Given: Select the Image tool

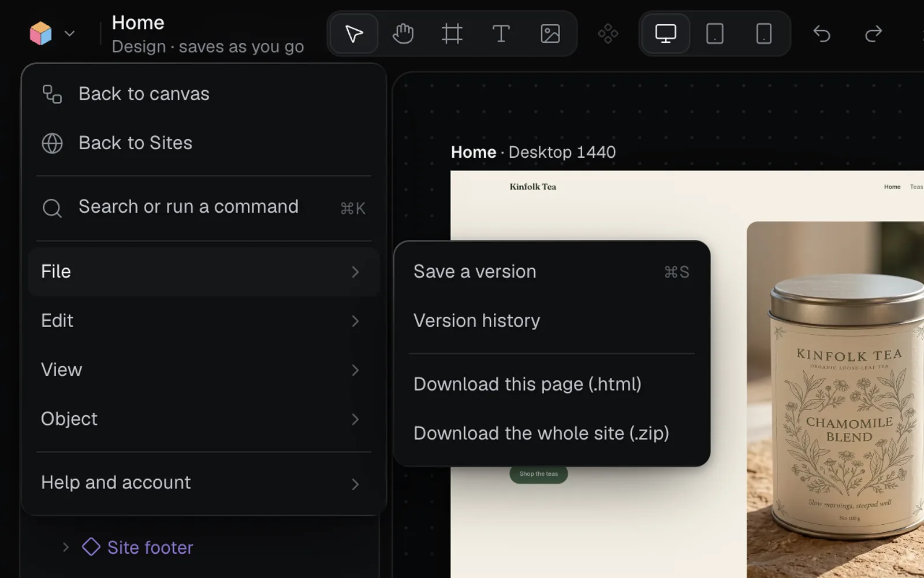Looking at the screenshot, I should 550,34.
